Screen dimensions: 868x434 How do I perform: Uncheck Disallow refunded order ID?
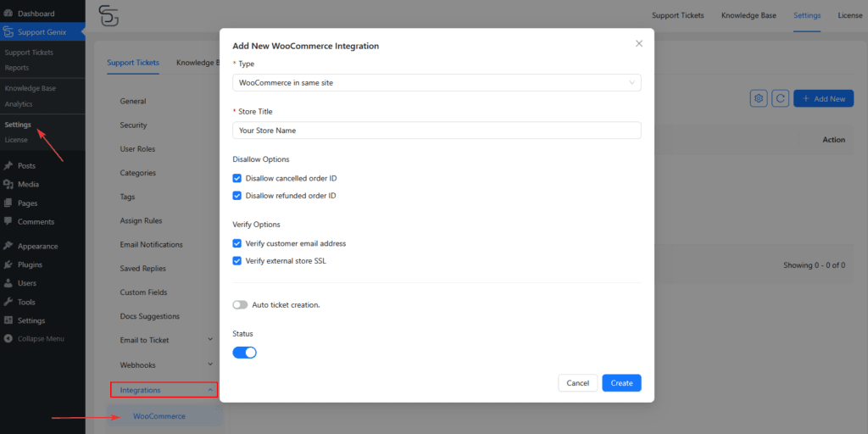237,196
